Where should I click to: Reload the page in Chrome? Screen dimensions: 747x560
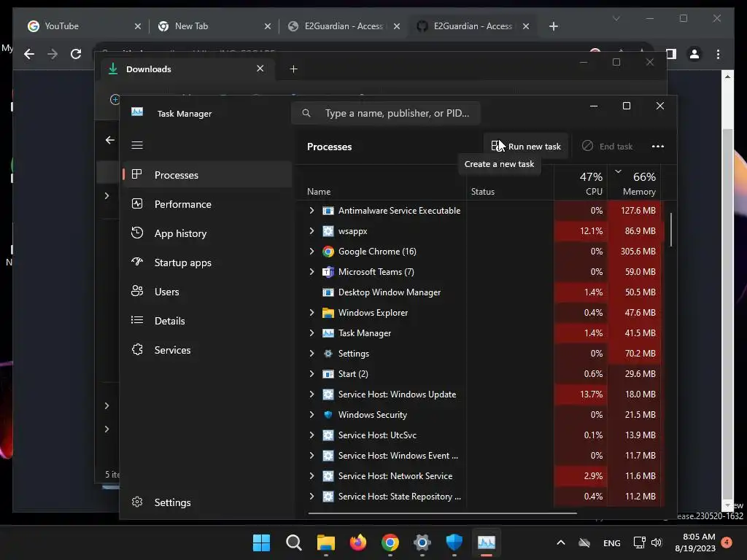(x=76, y=54)
